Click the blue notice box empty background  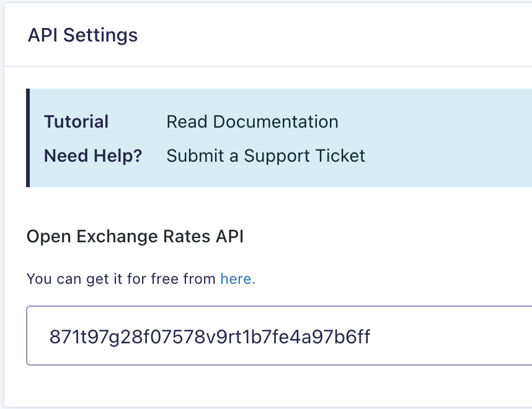coord(446,138)
